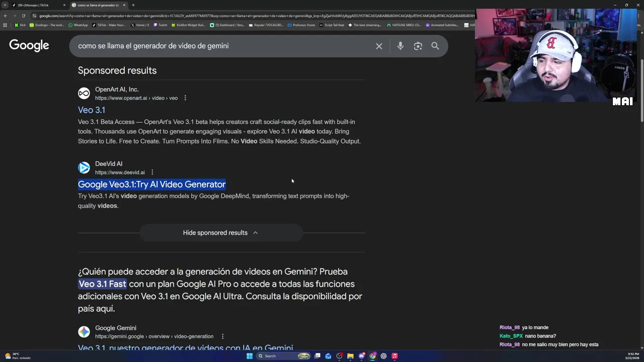Click the Windows taskbar Search box
644x362 pixels.
(284, 356)
